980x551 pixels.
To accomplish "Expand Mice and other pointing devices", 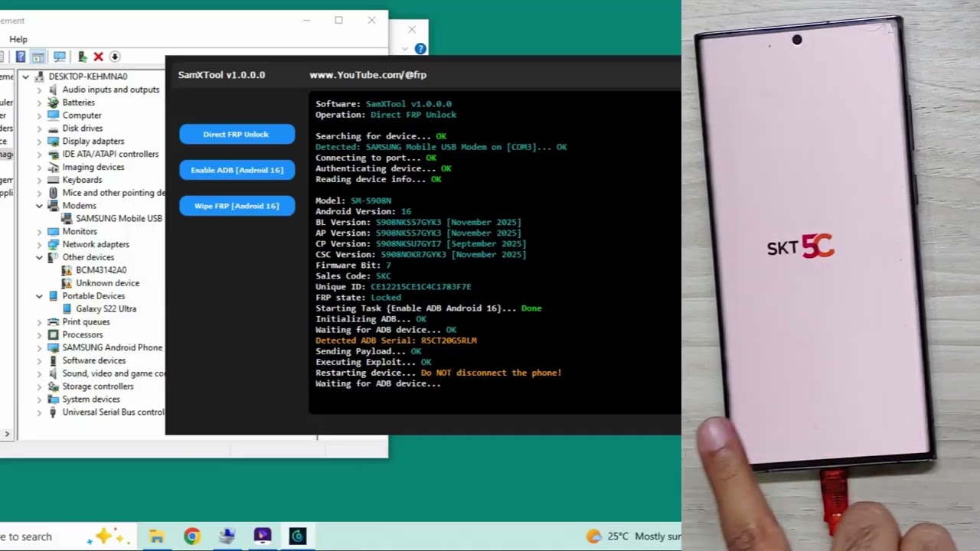I will [39, 193].
